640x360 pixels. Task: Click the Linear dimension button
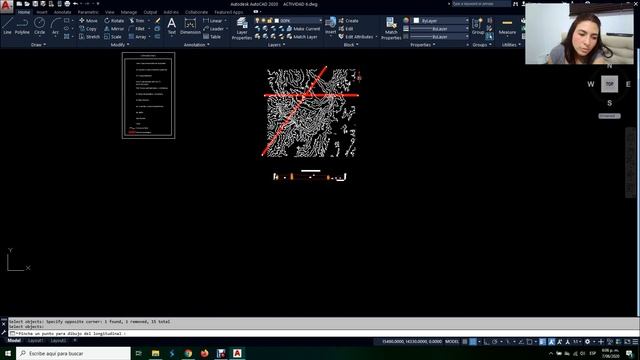click(213, 20)
